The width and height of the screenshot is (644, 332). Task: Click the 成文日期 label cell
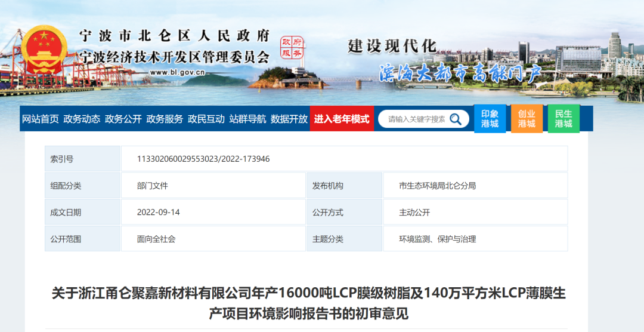82,213
